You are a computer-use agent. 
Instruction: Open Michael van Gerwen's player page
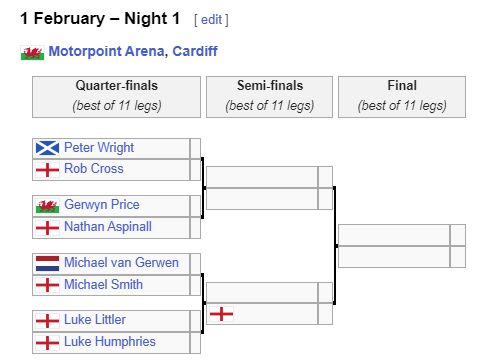(121, 262)
